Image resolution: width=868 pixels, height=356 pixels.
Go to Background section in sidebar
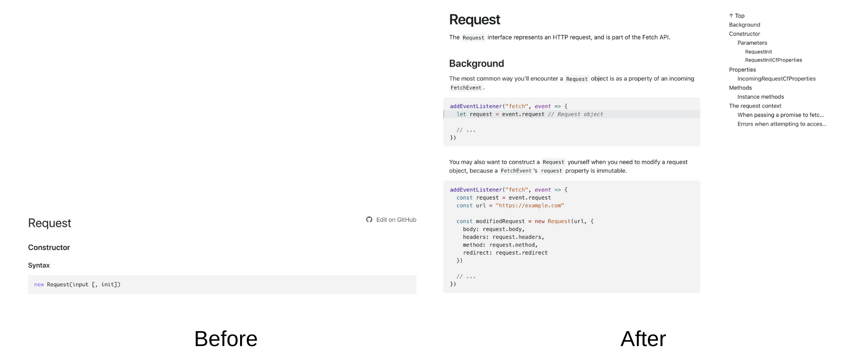click(x=744, y=25)
